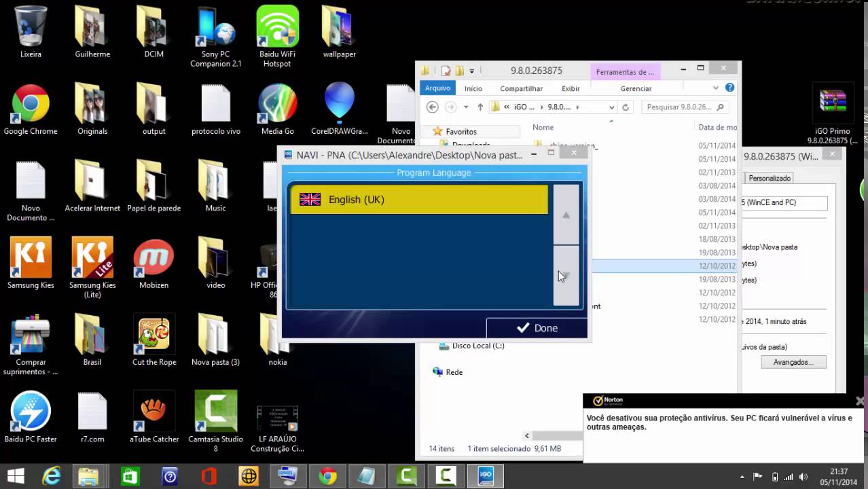Launch Sony PC Companion 2.1

pos(216,37)
